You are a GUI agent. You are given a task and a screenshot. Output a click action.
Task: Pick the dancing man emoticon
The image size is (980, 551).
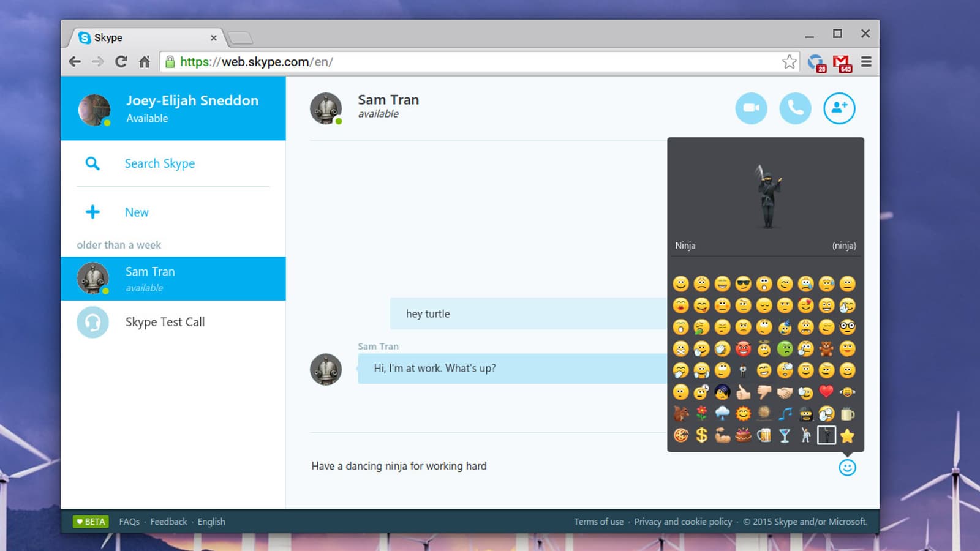805,435
